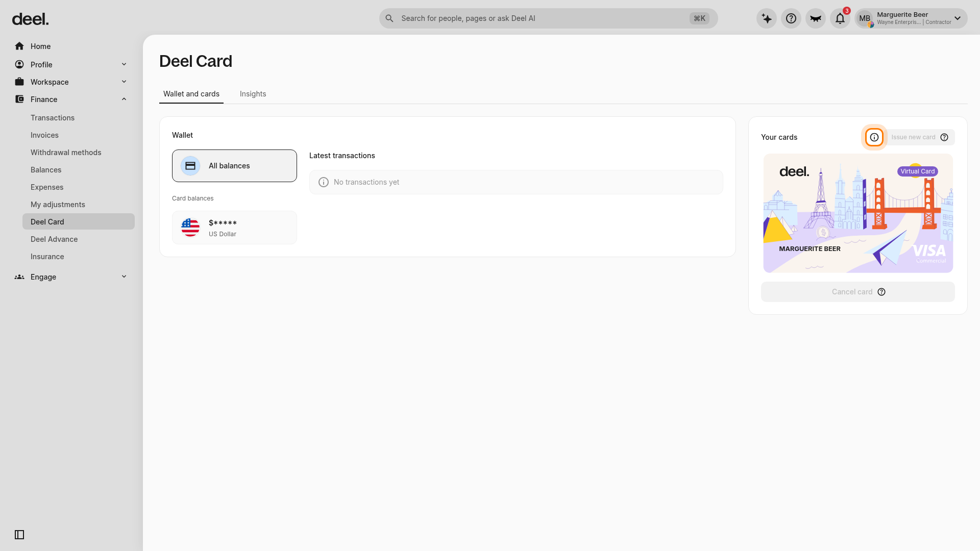Image resolution: width=980 pixels, height=551 pixels.
Task: Expand the Workspace menu chevron
Action: click(124, 82)
